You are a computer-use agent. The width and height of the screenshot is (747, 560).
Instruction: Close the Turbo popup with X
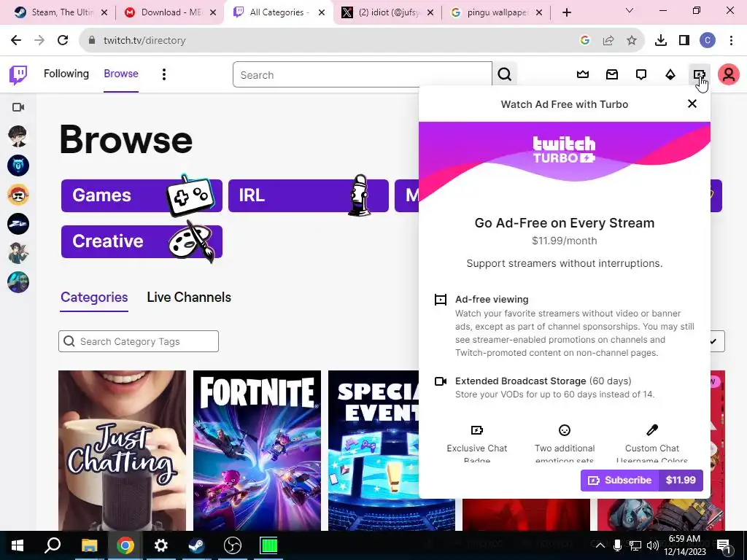(692, 104)
